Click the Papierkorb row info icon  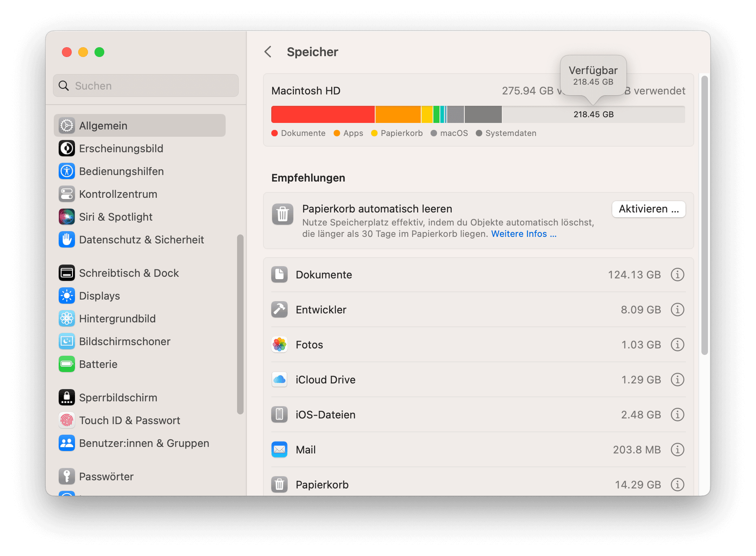tap(677, 485)
